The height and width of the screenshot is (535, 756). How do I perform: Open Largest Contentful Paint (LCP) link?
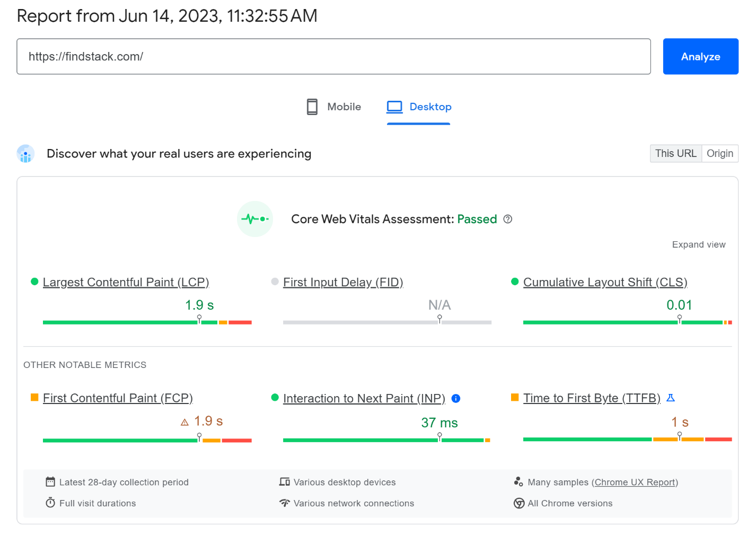tap(126, 282)
